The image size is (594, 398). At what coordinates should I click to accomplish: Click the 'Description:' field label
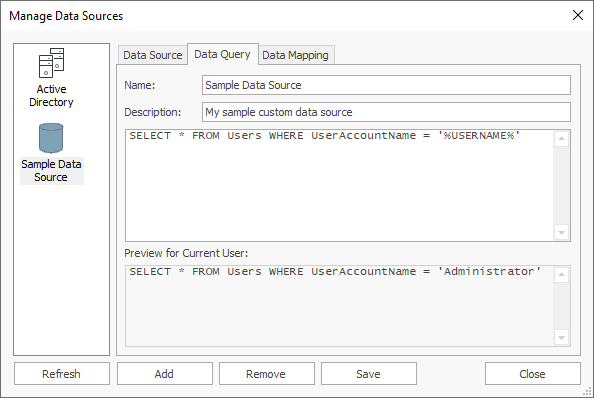[x=153, y=112]
